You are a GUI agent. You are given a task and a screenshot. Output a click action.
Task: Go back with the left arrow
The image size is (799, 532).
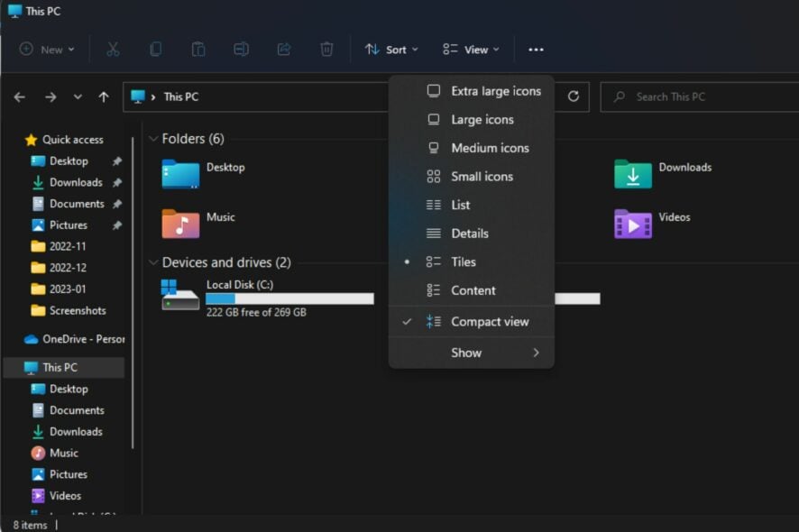(20, 96)
